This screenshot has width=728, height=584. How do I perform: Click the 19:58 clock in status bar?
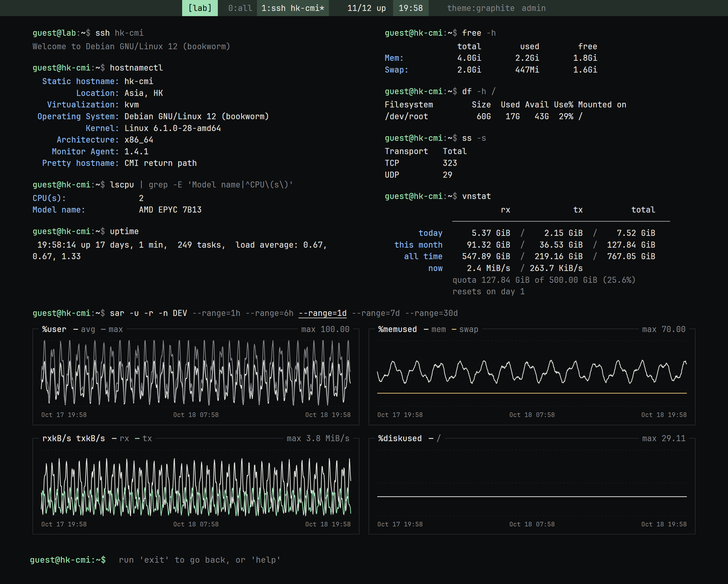point(411,8)
